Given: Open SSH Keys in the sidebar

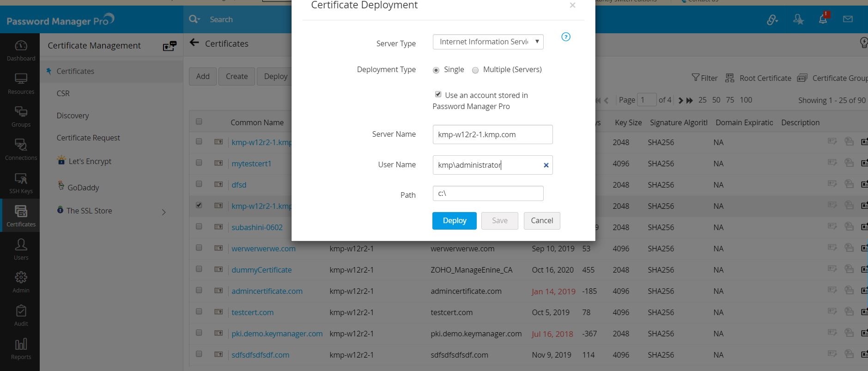Looking at the screenshot, I should 21,183.
